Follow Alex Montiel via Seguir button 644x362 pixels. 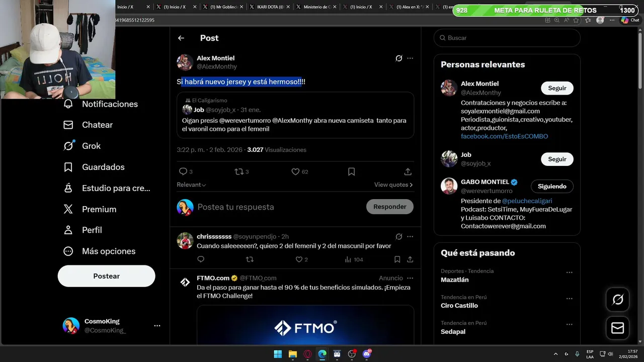(557, 88)
